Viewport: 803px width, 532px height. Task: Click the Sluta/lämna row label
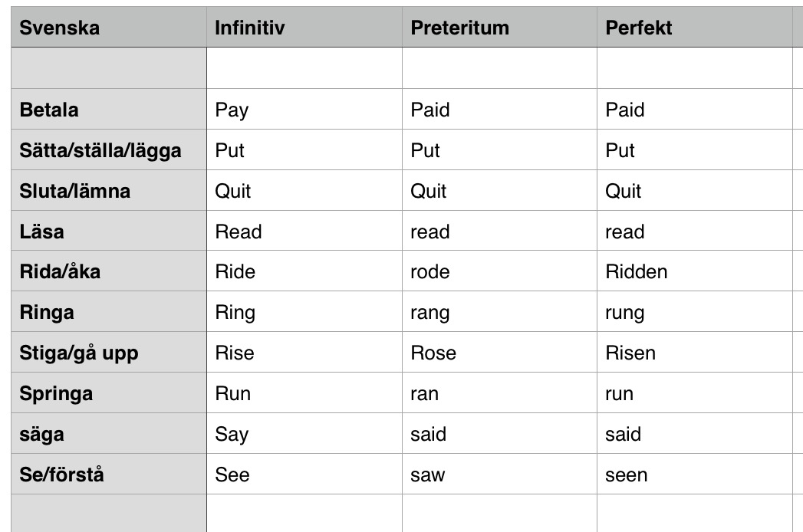tap(109, 190)
